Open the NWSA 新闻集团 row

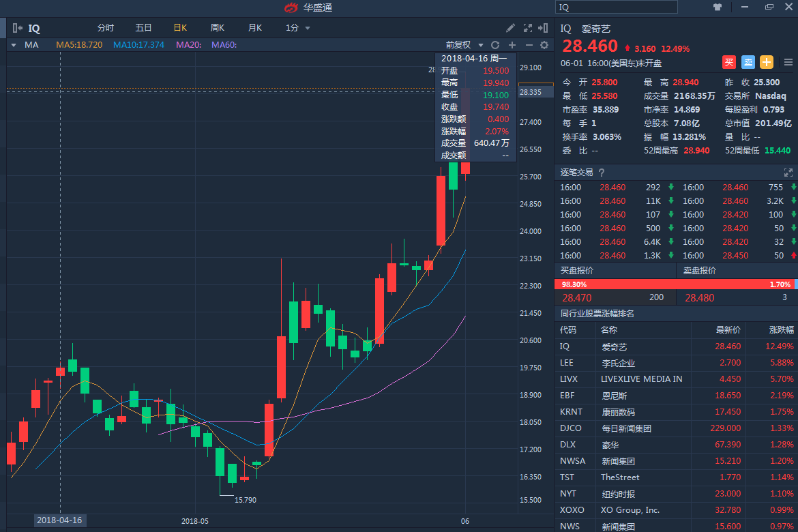pos(677,461)
